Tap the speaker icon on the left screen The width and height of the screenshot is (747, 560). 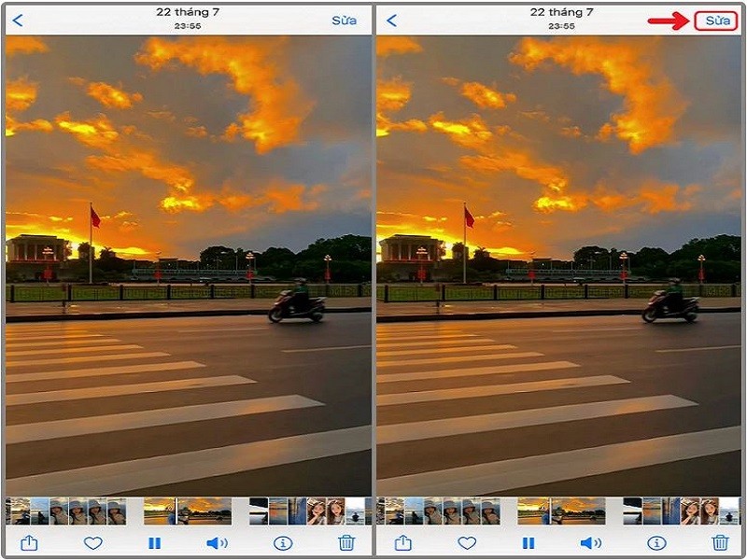point(217,541)
